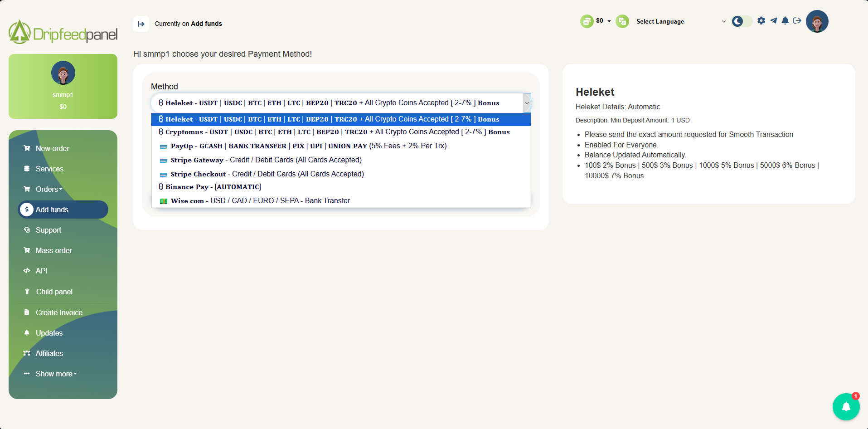
Task: Click the database icon beside Services
Action: pos(27,169)
